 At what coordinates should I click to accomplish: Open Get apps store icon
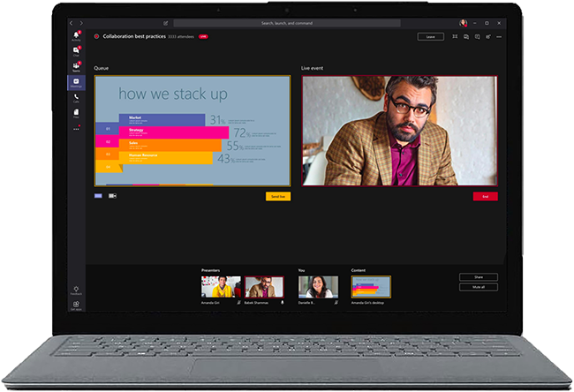click(76, 305)
